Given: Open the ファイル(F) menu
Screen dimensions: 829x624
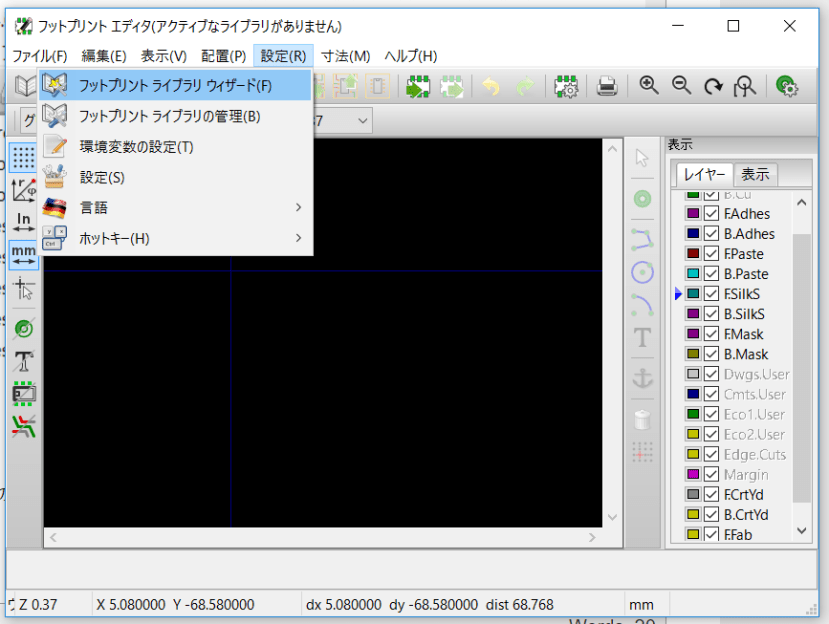Looking at the screenshot, I should point(40,56).
